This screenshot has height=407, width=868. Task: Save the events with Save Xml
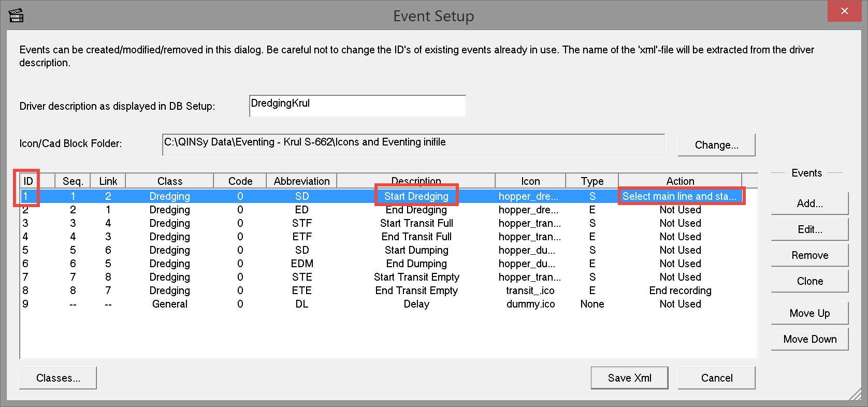pos(629,378)
